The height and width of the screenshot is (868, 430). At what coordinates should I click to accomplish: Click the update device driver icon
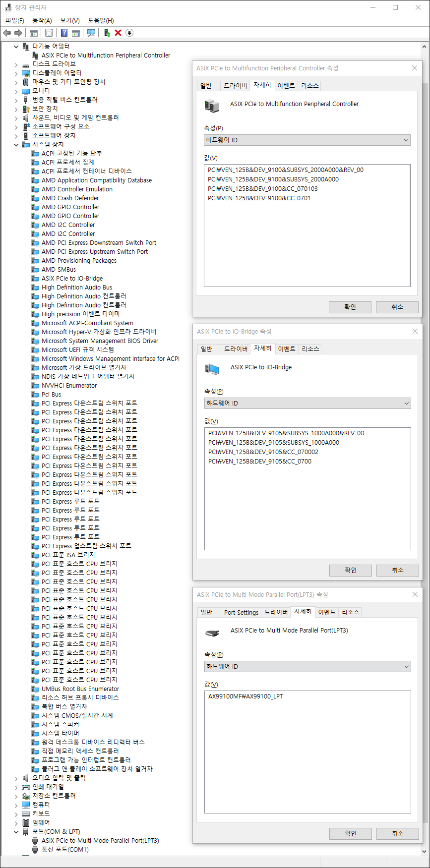107,33
